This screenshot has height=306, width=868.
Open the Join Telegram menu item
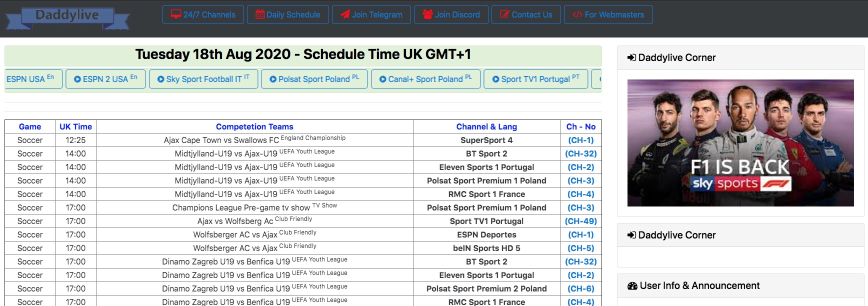click(x=371, y=14)
